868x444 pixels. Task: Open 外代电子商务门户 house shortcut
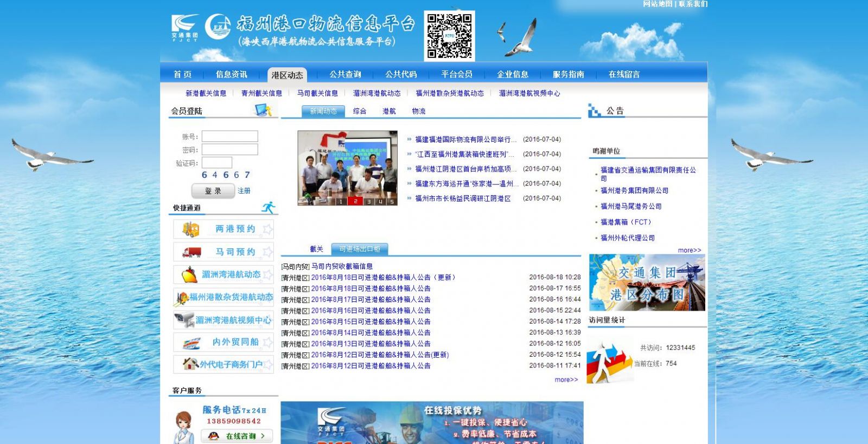tap(224, 365)
